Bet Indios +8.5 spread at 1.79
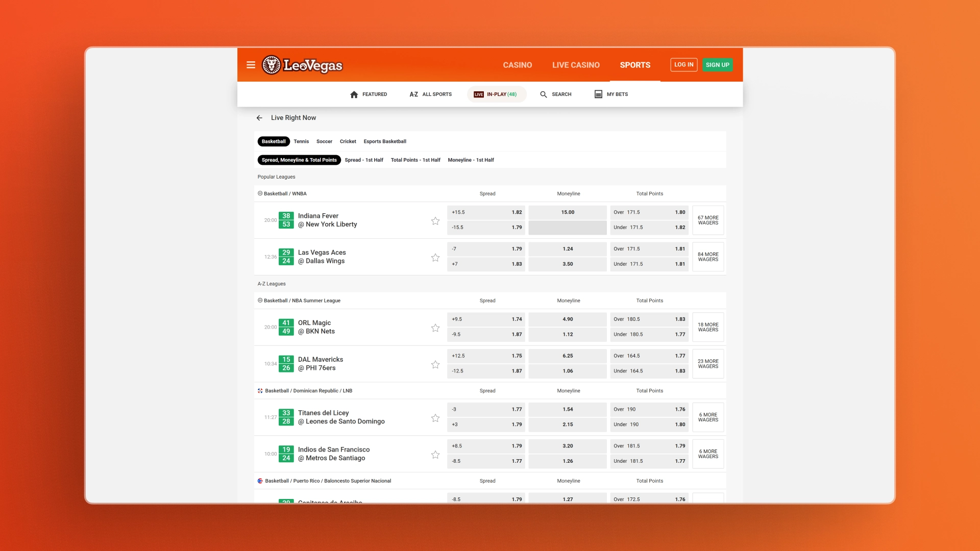The height and width of the screenshot is (551, 980). tap(486, 446)
